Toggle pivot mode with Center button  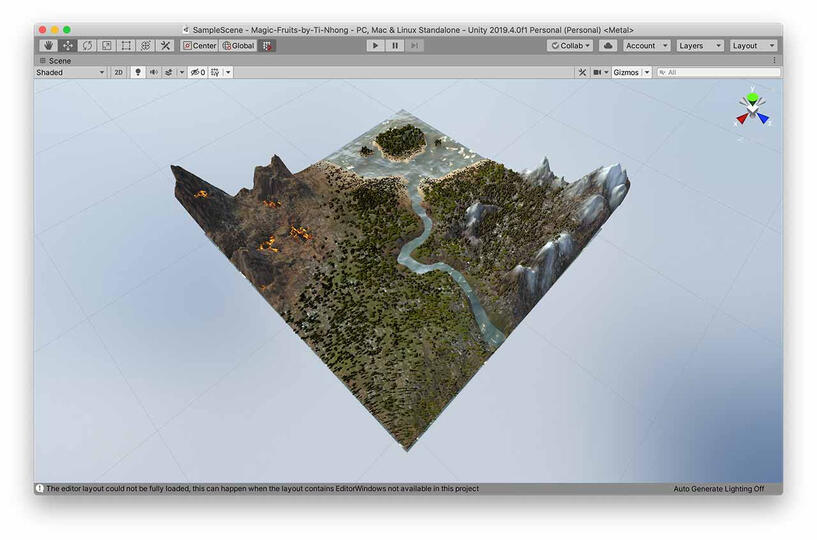[x=200, y=46]
